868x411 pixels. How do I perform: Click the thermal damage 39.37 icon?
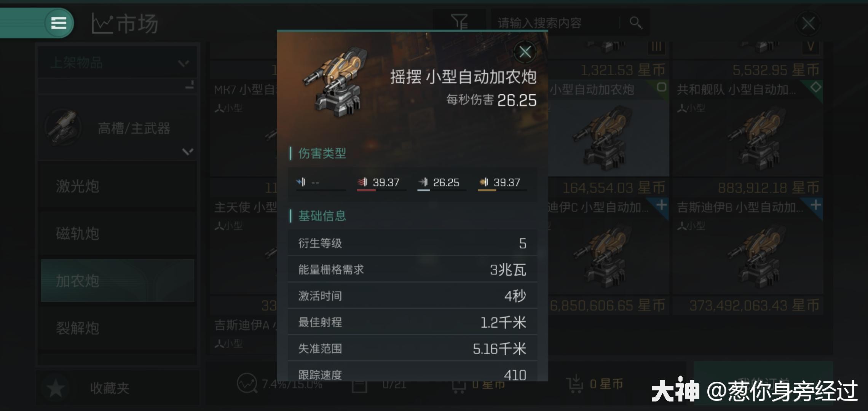click(x=362, y=182)
